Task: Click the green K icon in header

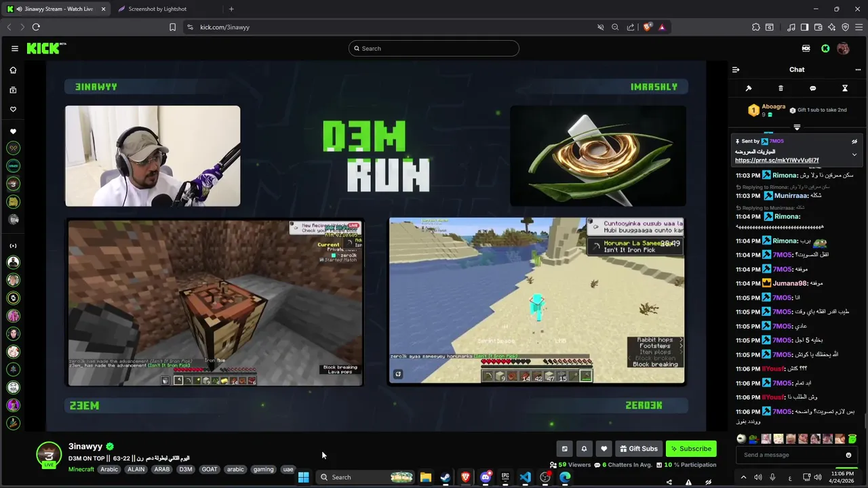Action: click(825, 48)
